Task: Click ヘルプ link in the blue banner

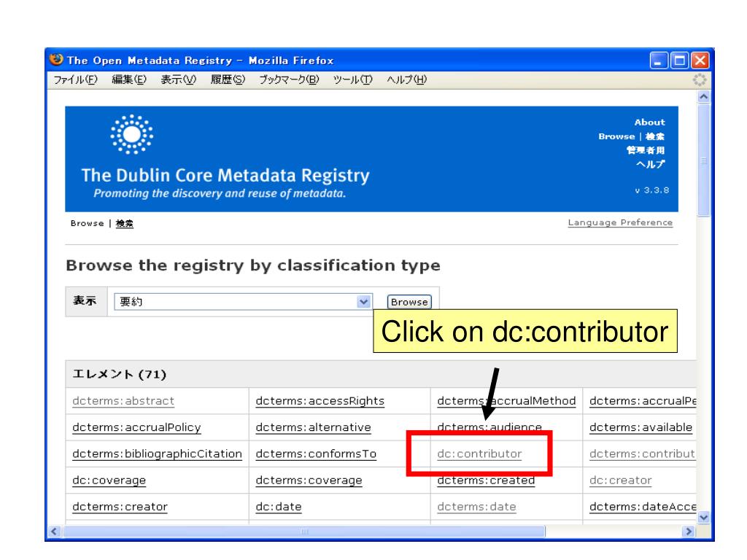Action: tap(650, 164)
